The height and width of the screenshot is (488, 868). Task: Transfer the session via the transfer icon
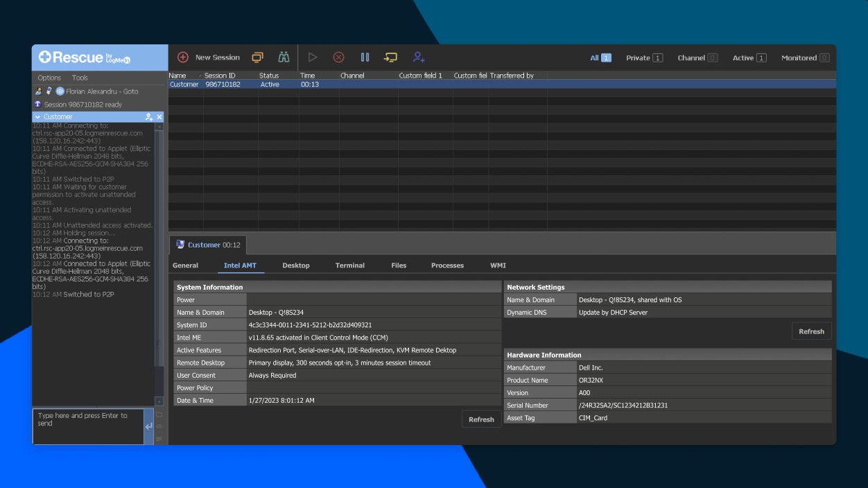click(390, 57)
